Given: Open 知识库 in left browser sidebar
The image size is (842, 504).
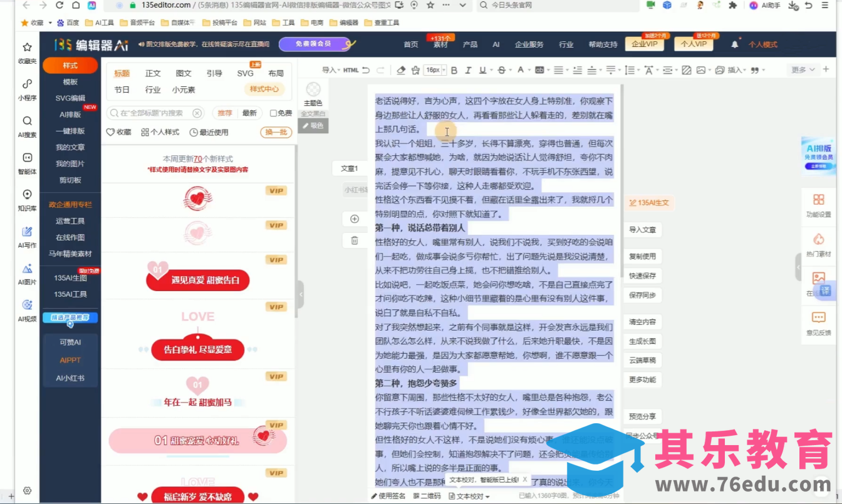Looking at the screenshot, I should (x=27, y=200).
